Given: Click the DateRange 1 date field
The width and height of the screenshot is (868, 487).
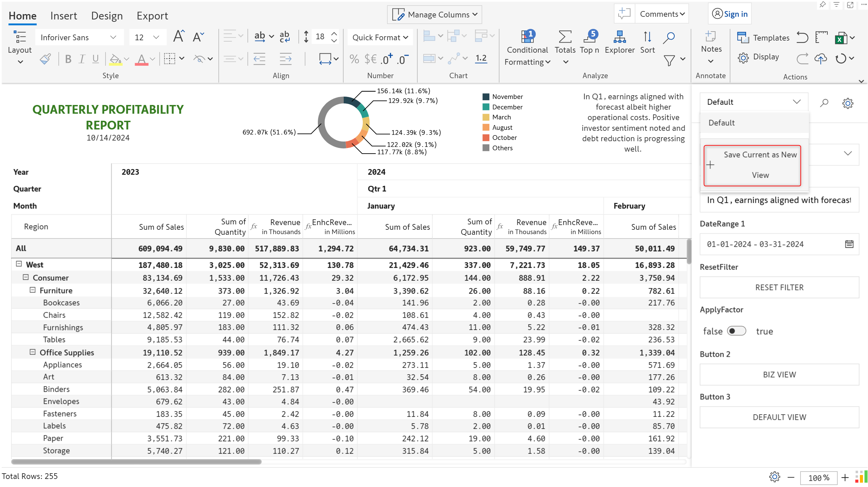Looking at the screenshot, I should (772, 244).
